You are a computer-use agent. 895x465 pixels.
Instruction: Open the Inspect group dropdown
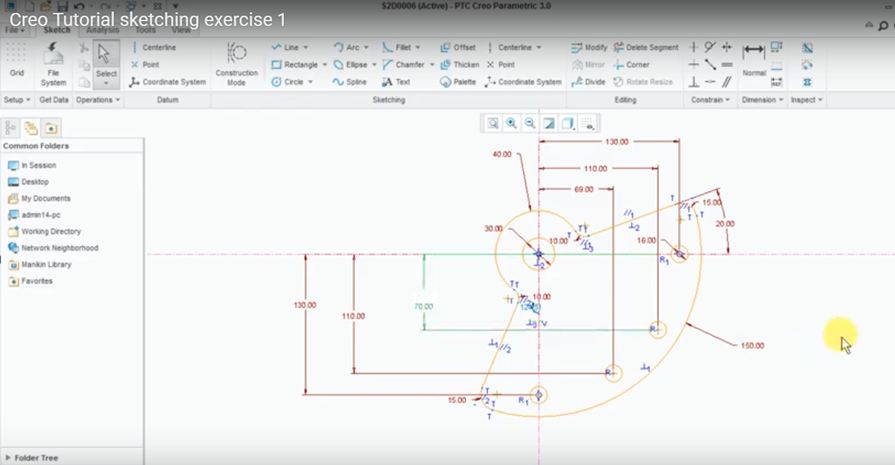pos(807,100)
